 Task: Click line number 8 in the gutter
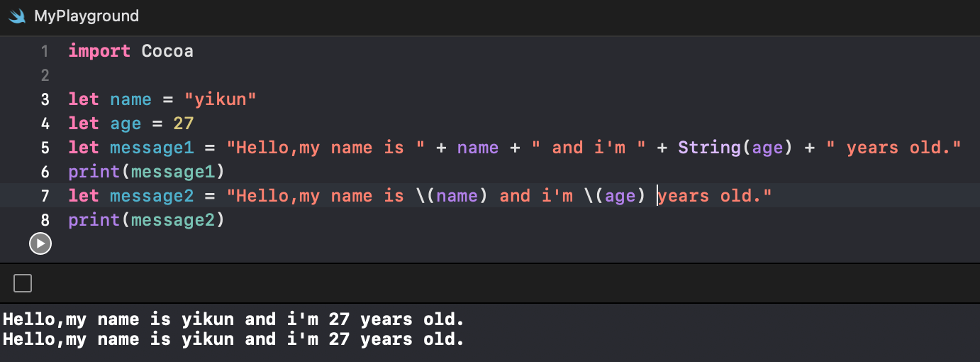click(45, 220)
